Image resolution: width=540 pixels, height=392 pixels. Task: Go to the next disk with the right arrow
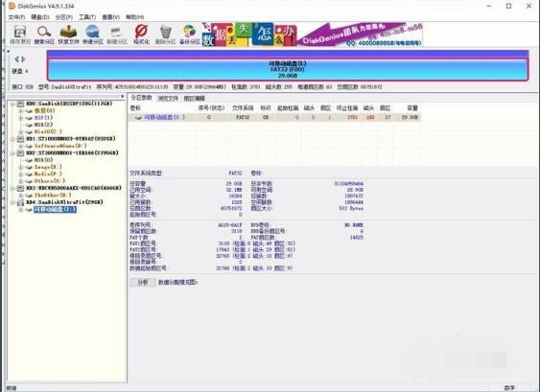(23, 59)
